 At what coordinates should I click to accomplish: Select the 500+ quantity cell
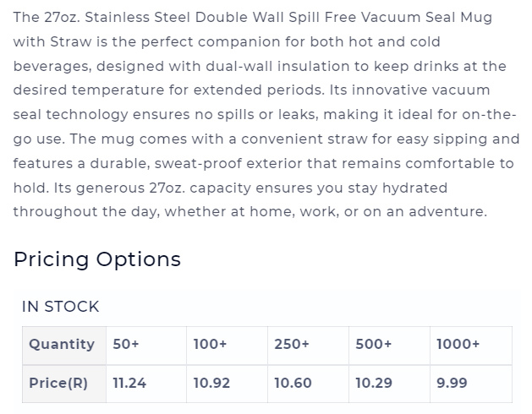[x=390, y=346]
